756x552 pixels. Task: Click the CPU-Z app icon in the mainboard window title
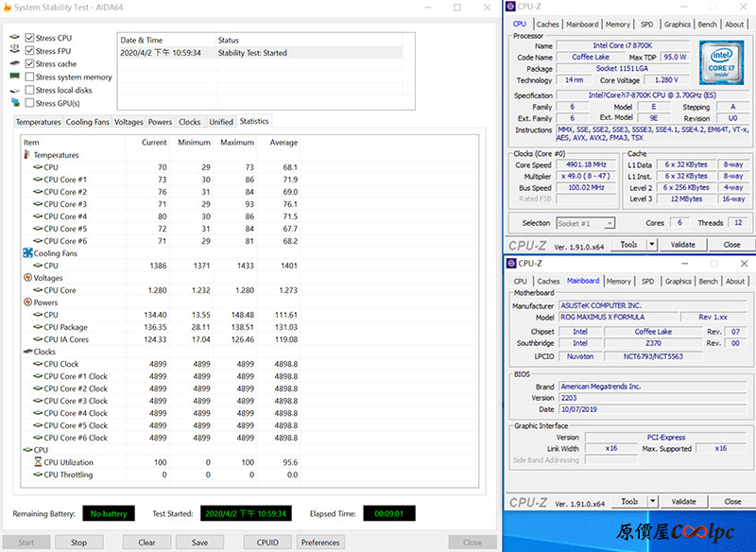[x=511, y=263]
